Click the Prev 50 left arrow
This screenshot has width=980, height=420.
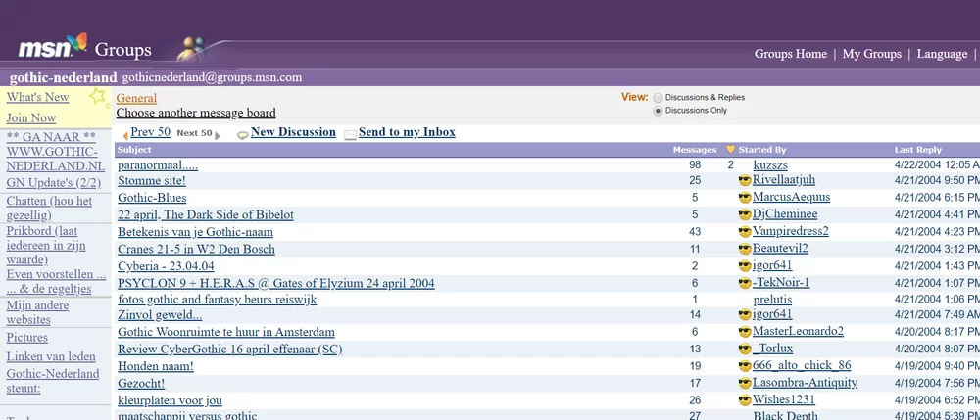pos(124,134)
